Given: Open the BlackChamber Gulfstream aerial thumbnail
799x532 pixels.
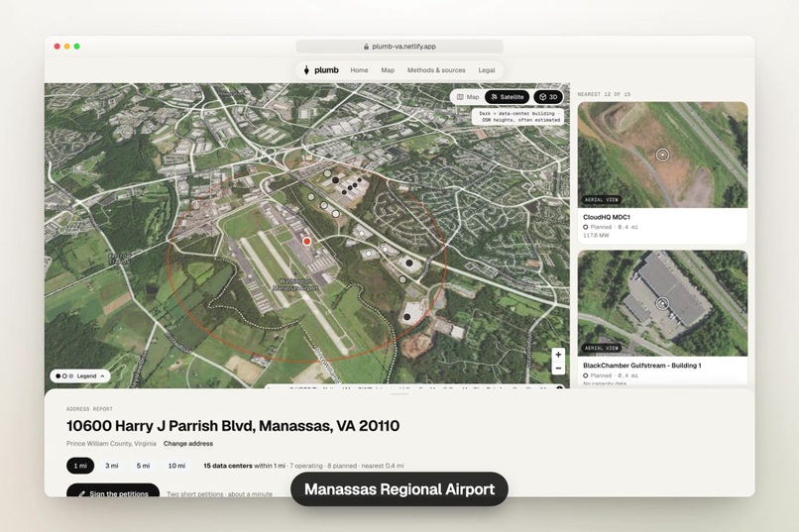Looking at the screenshot, I should pyautogui.click(x=662, y=303).
